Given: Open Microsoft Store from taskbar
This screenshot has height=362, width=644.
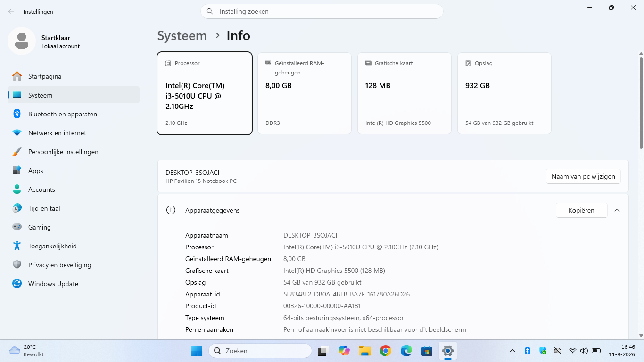Looking at the screenshot, I should (427, 351).
